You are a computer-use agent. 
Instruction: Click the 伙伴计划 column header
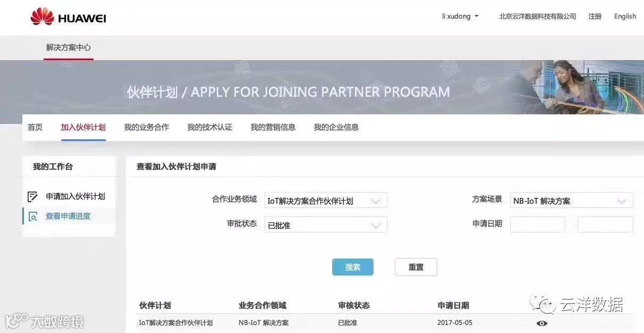(x=155, y=305)
